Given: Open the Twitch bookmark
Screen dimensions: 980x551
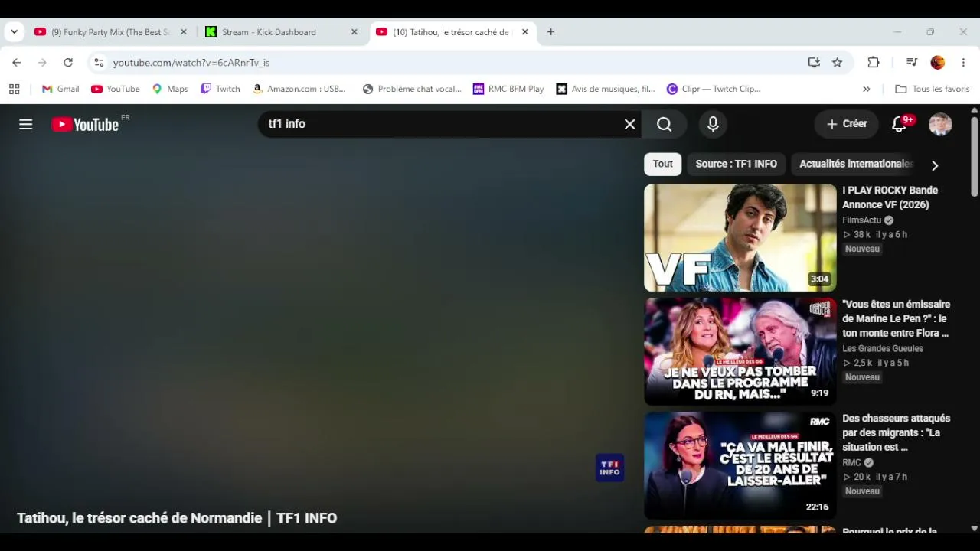Looking at the screenshot, I should (x=220, y=89).
